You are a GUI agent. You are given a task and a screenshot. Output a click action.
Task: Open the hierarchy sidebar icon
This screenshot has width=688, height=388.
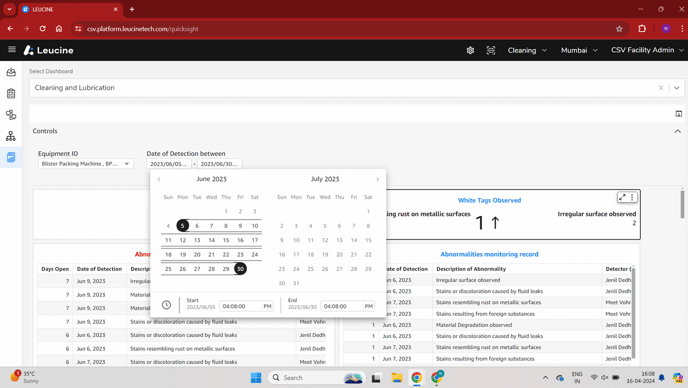click(11, 136)
